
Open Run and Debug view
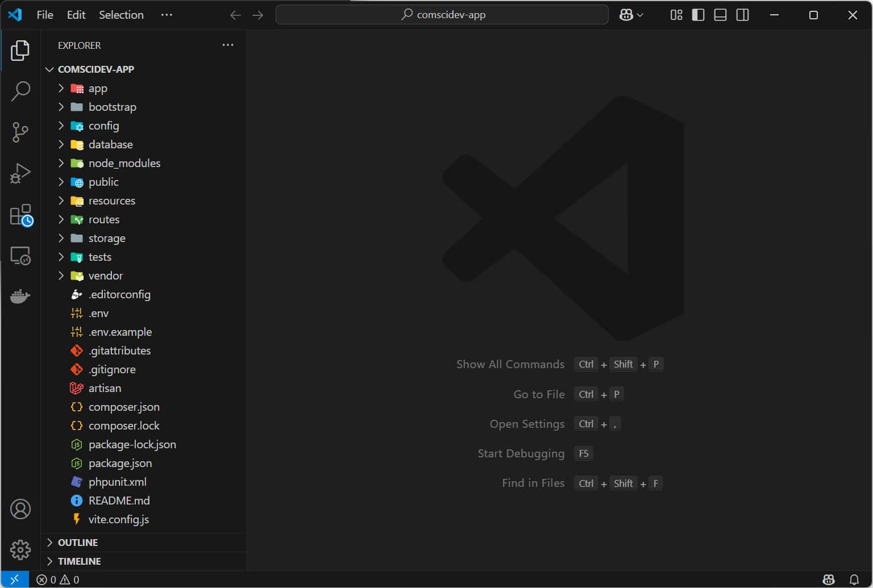[20, 173]
